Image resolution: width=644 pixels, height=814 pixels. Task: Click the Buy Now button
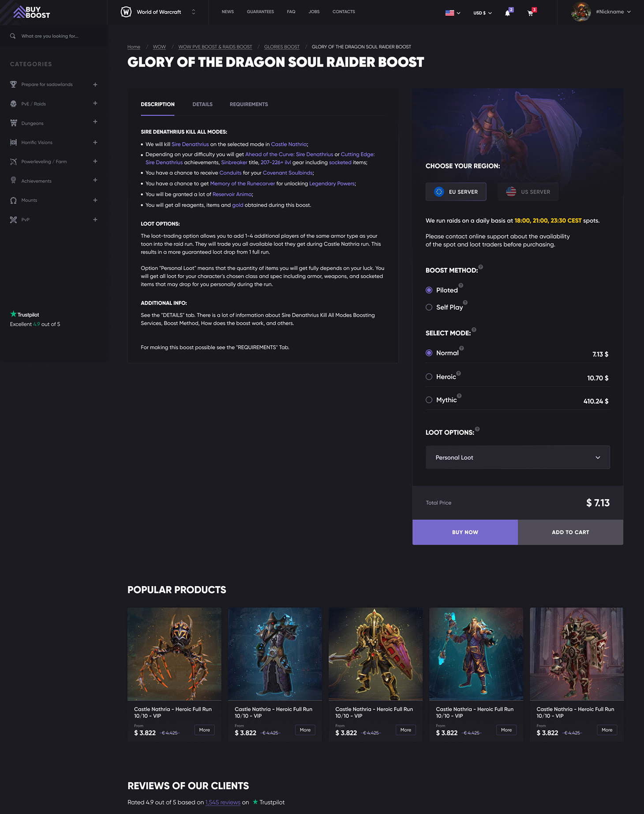coord(465,532)
